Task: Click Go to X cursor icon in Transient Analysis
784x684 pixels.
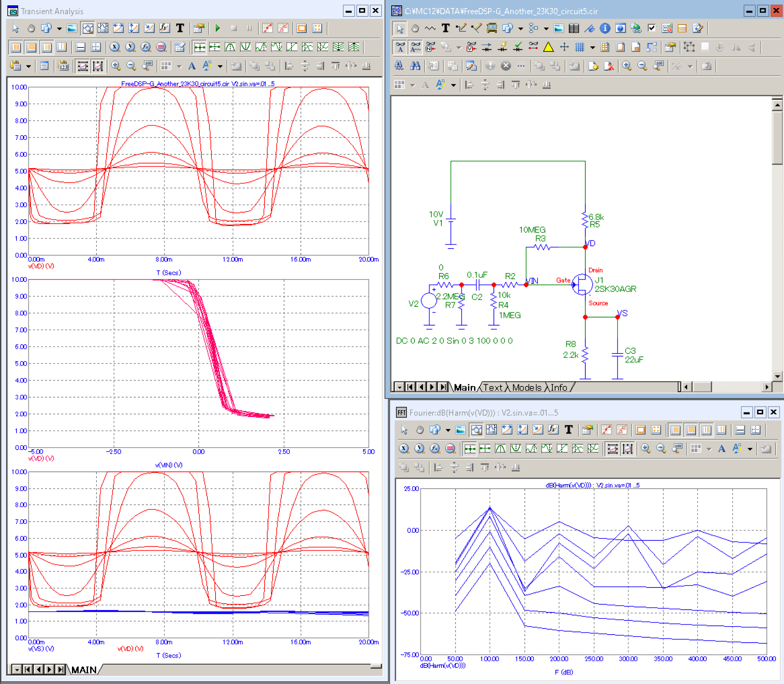Action: 114,47
